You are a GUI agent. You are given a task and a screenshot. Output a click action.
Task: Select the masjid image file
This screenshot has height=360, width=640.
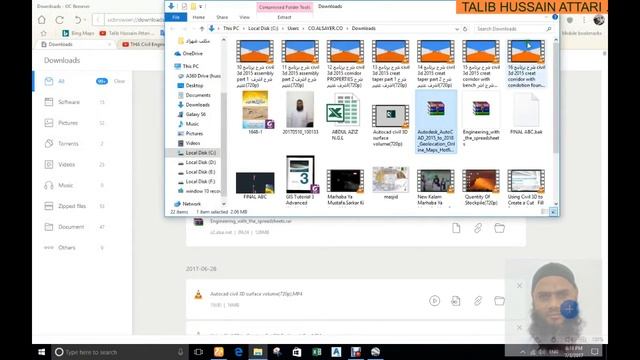point(390,183)
